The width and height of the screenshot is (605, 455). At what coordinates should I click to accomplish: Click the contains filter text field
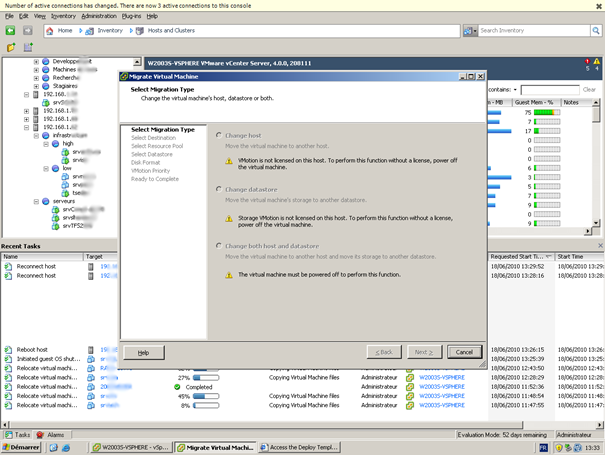coord(550,90)
